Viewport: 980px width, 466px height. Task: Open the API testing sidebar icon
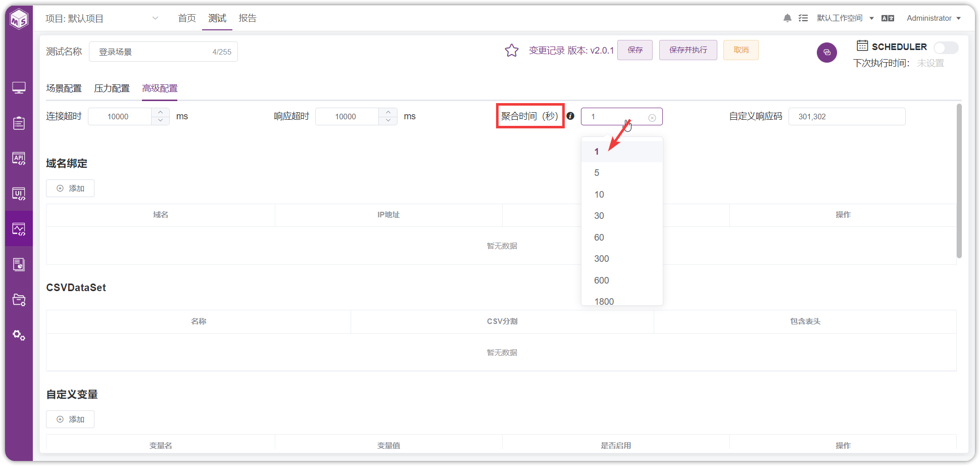tap(19, 158)
